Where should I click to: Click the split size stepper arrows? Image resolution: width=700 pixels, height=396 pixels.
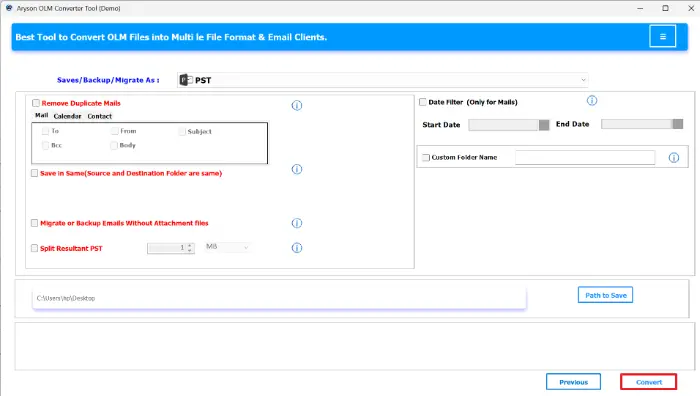(x=190, y=248)
